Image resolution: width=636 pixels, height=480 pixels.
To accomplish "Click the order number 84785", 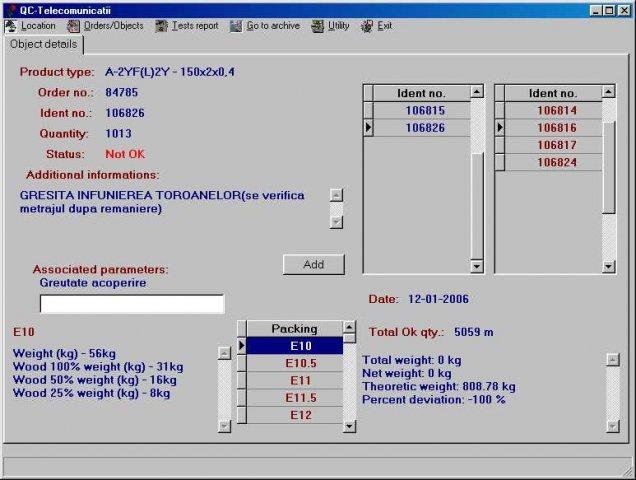I will (122, 93).
